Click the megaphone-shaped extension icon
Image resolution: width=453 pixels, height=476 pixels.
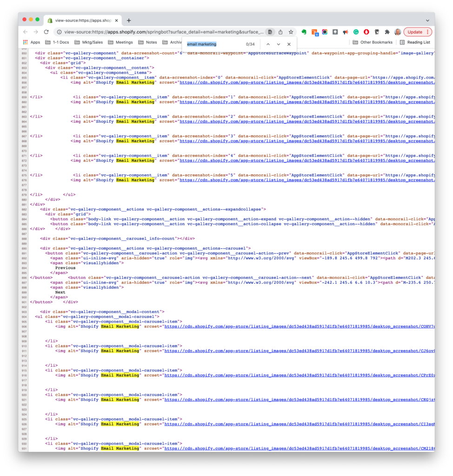point(345,32)
